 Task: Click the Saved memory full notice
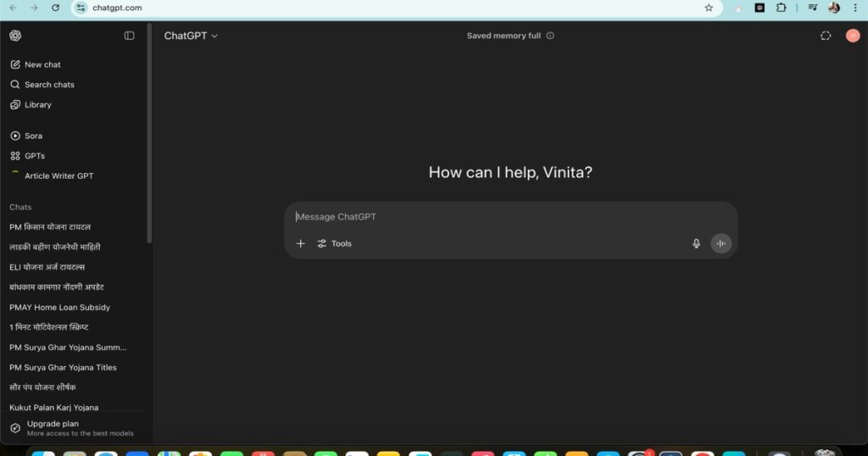click(x=504, y=36)
